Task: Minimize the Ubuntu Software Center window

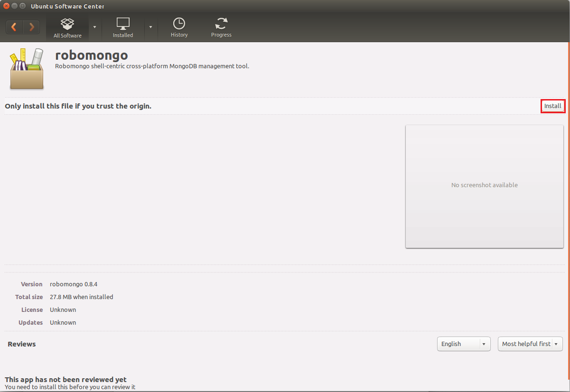Action: 14,6
